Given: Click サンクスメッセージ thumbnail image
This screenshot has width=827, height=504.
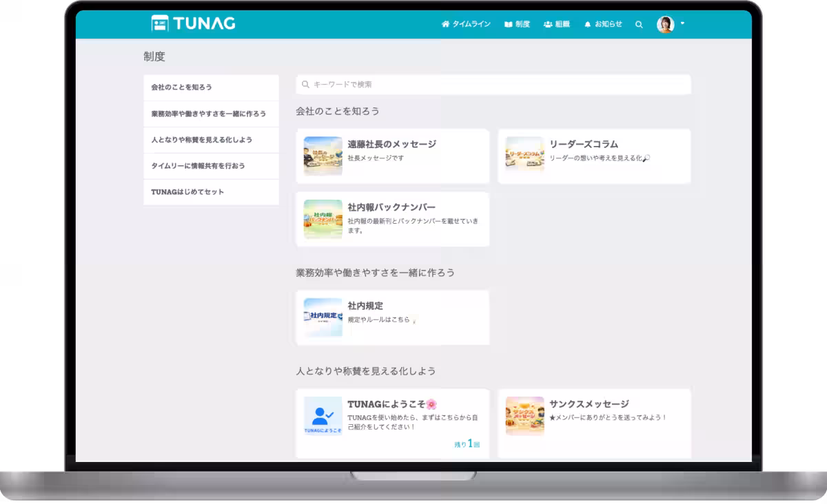Looking at the screenshot, I should [x=524, y=416].
